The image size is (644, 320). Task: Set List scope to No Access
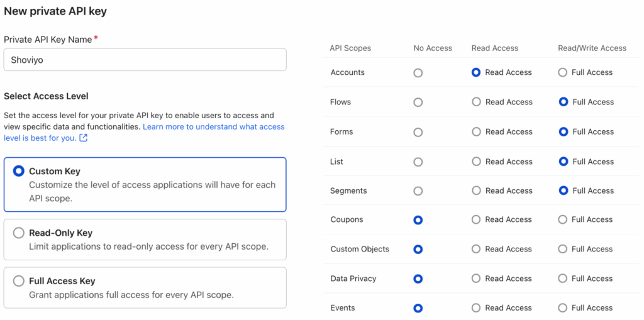pyautogui.click(x=418, y=162)
